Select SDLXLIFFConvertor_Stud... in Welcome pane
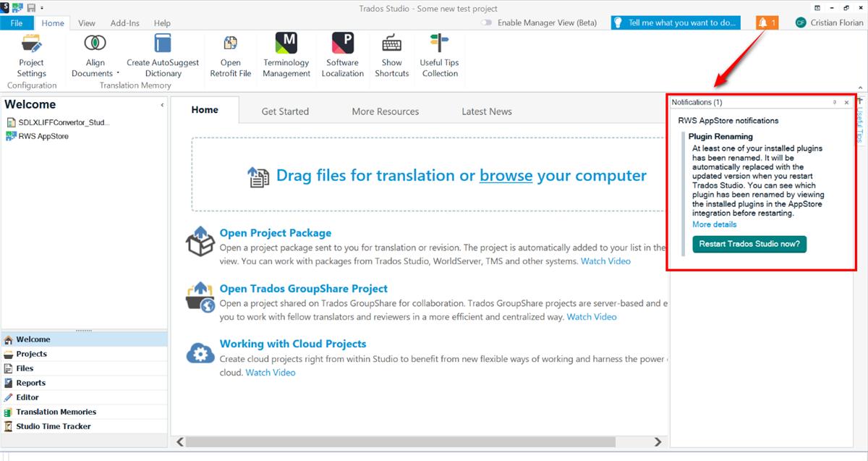The image size is (868, 461). [58, 122]
